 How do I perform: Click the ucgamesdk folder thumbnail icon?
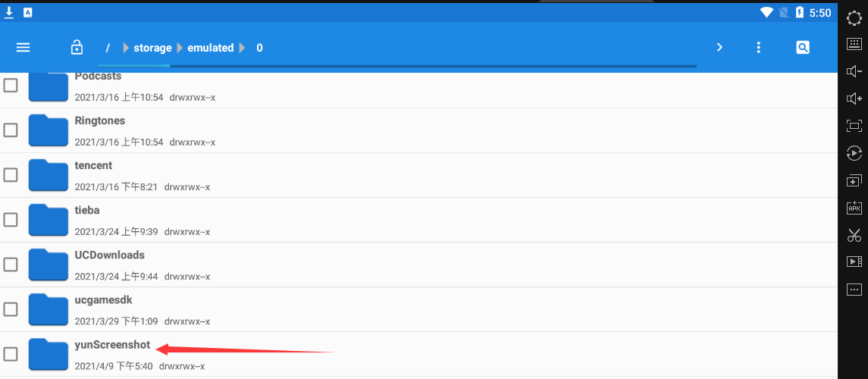[x=49, y=309]
